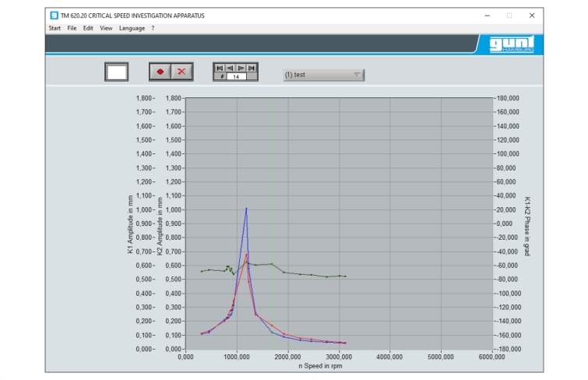Click the 'n Speed in rpm' axis label

pyautogui.click(x=320, y=366)
